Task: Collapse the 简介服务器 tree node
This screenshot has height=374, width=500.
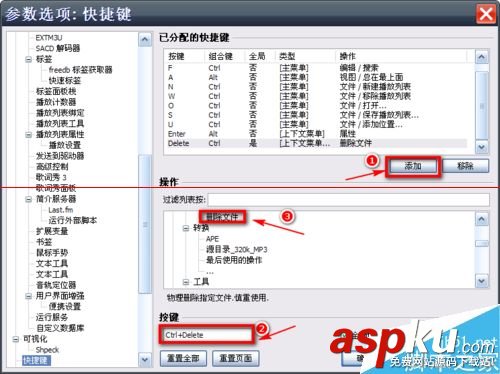Action: pos(29,199)
